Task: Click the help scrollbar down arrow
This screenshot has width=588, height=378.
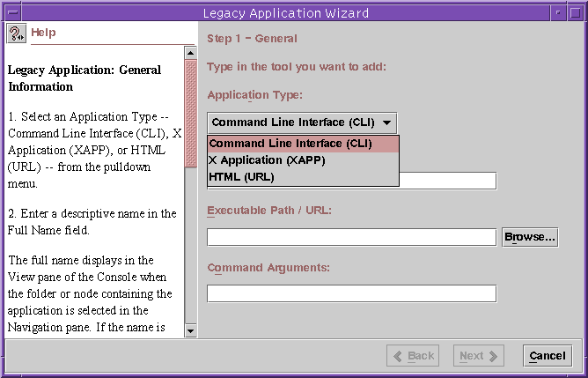Action: click(x=190, y=331)
